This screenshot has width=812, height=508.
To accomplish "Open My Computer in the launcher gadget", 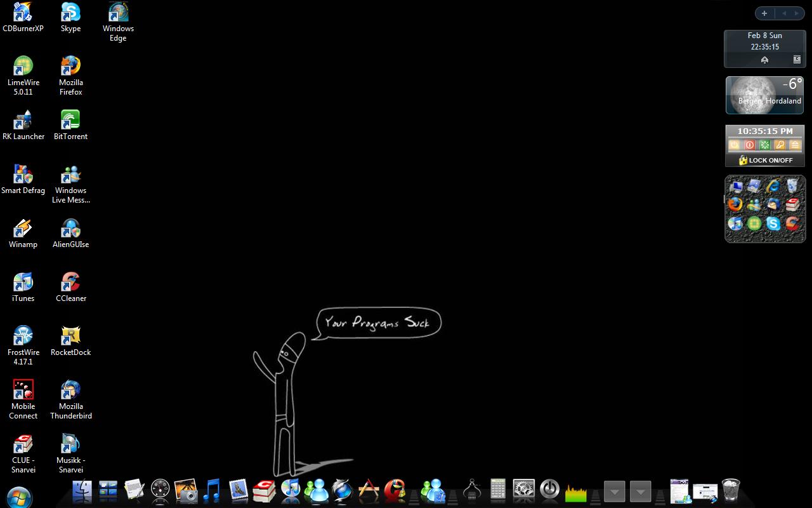I will 736,186.
